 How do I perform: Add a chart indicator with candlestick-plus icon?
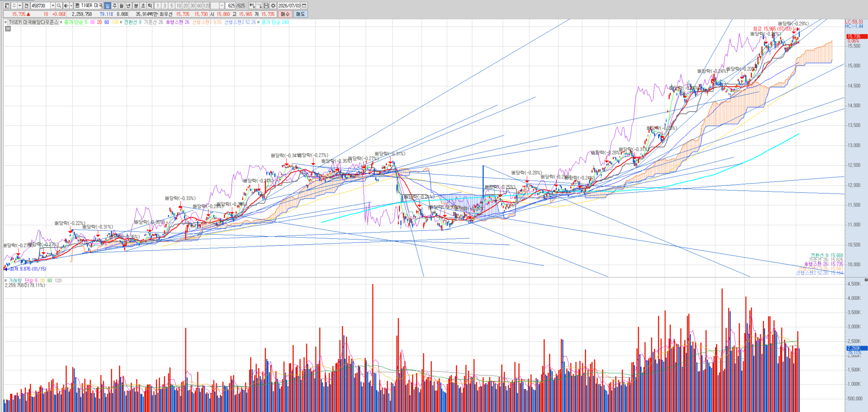point(252,6)
